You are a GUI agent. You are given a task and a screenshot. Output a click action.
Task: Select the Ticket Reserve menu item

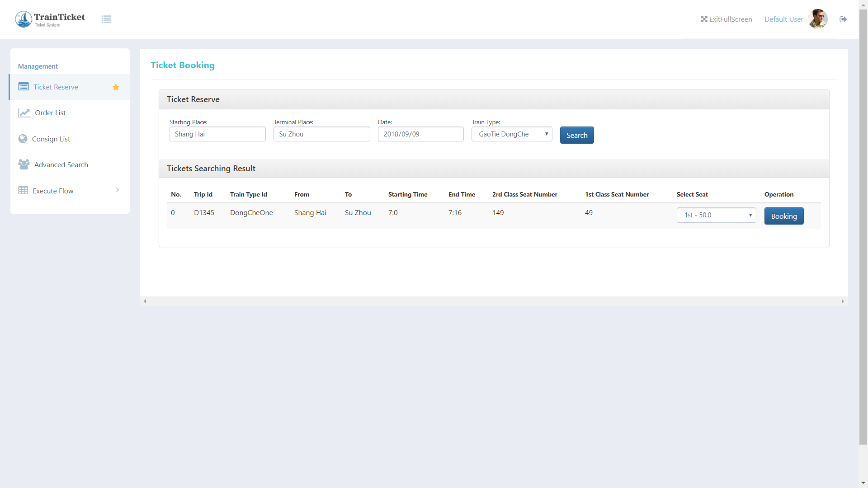tap(56, 87)
